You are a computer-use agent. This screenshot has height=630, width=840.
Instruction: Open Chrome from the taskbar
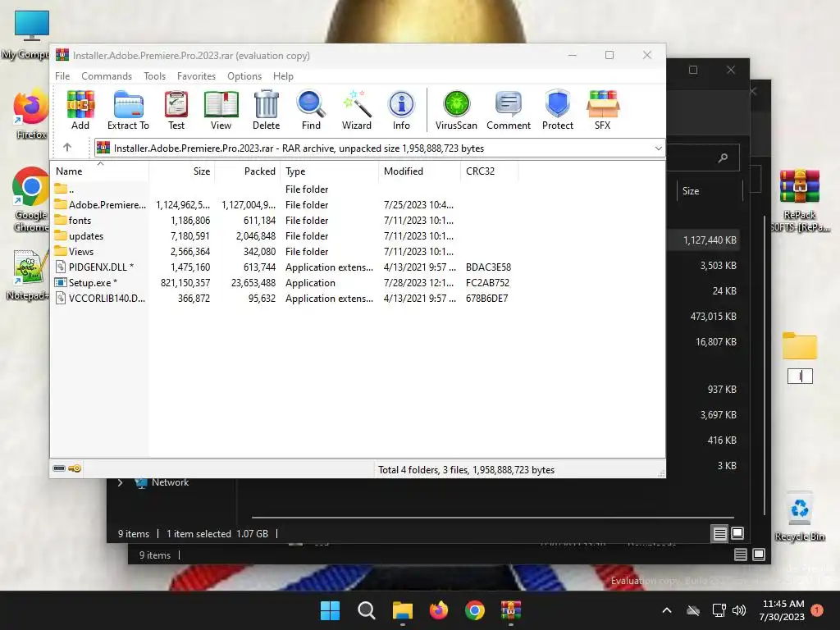pos(475,610)
